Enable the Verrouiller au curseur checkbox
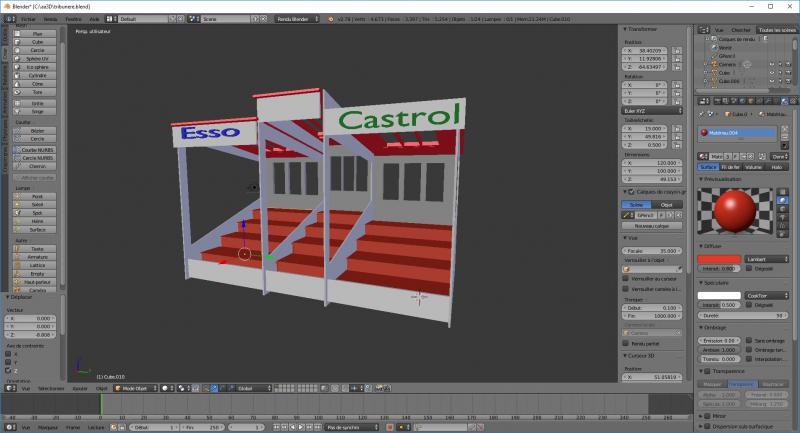The height and width of the screenshot is (433, 800). click(626, 277)
